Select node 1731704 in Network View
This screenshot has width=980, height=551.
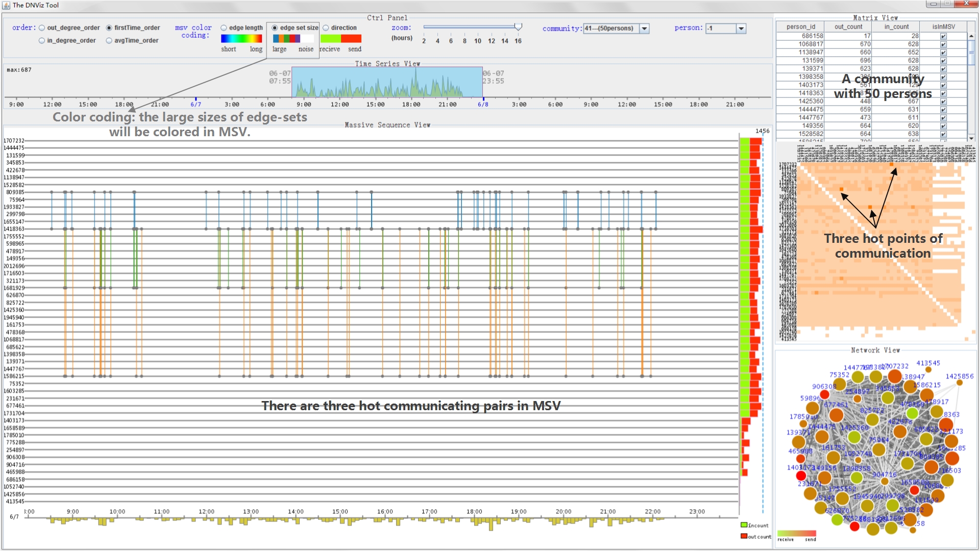[x=907, y=463]
